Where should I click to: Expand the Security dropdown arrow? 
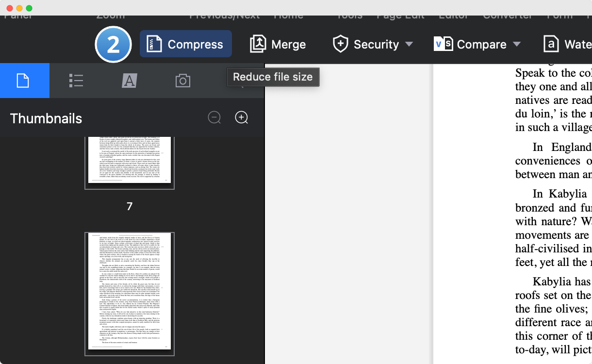pos(409,44)
